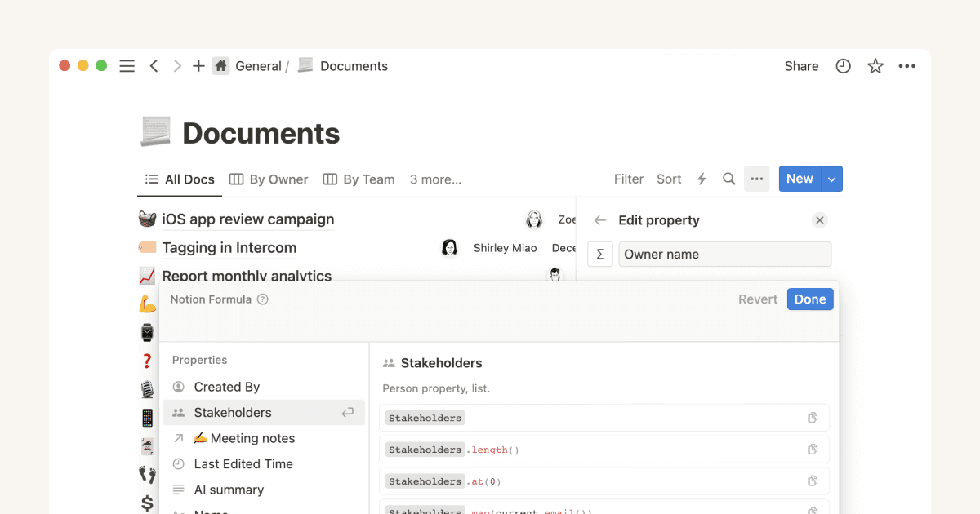Screen dimensions: 980x514
Task: Click the Owner name input field
Action: coord(724,254)
